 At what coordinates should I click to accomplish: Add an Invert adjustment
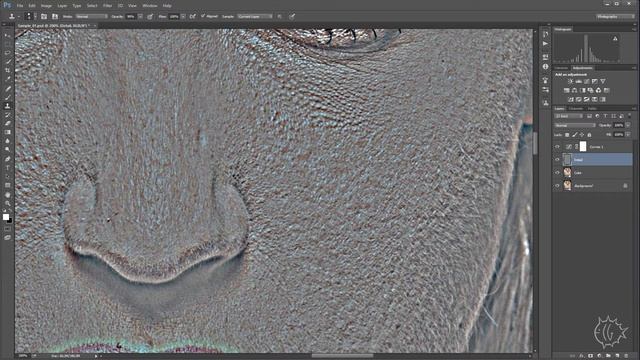pos(571,99)
